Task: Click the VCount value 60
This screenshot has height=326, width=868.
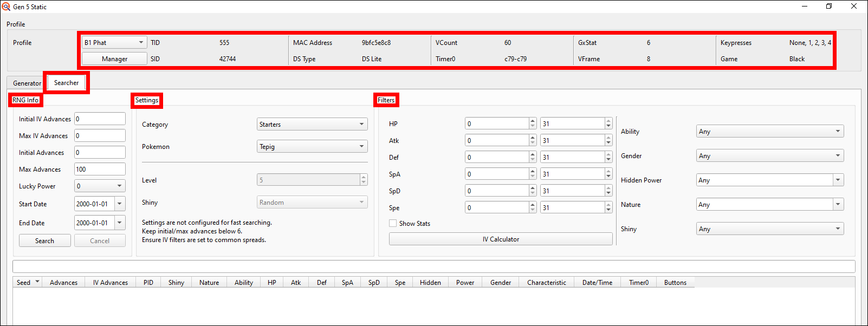Action: click(508, 42)
